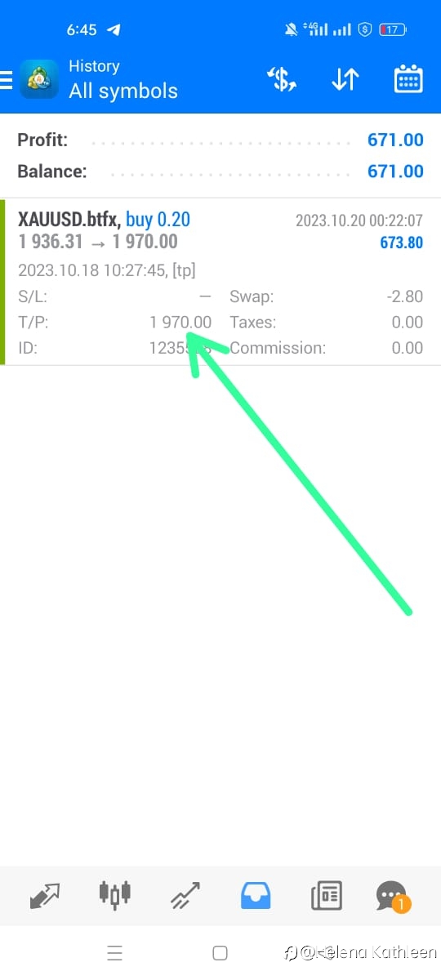Screen dimensions: 441x980
Task: Tap Android recent apps navigation button
Action: 115,952
